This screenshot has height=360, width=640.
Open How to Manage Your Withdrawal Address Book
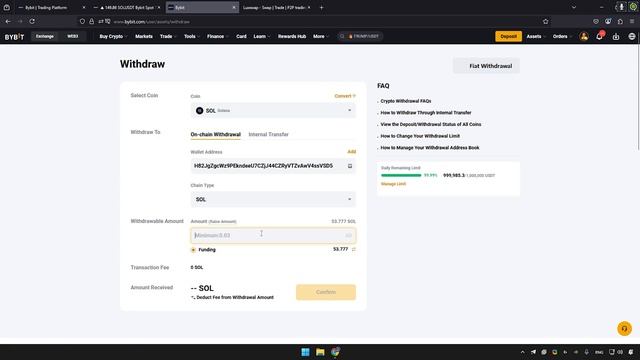point(430,148)
